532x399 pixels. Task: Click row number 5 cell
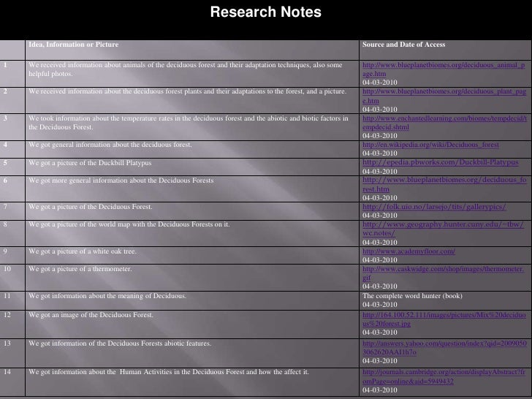coord(12,167)
